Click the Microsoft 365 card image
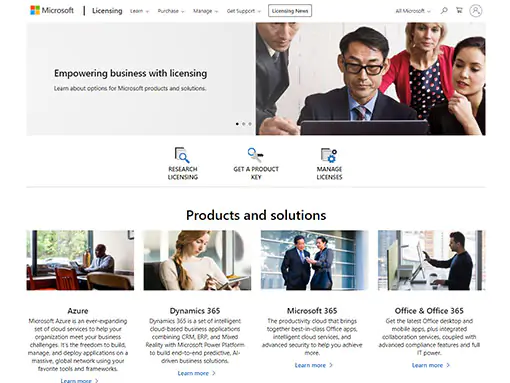The image size is (510, 383). 314,260
